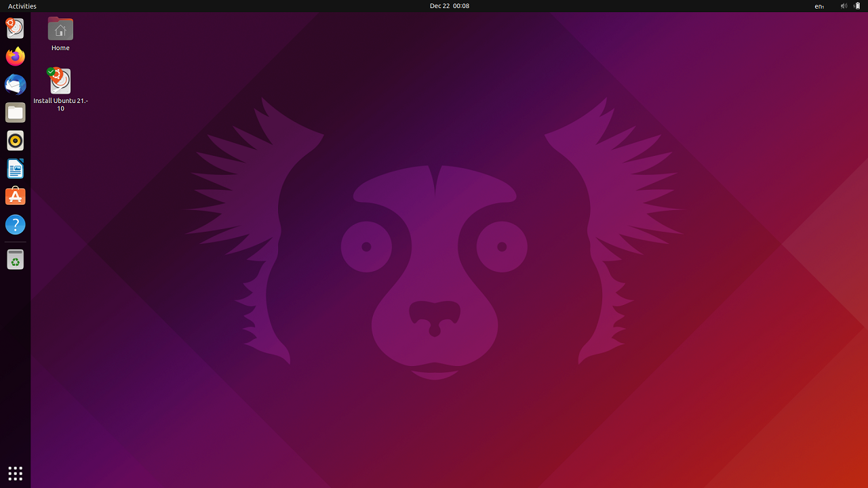This screenshot has width=868, height=488.
Task: Click the battery status icon
Action: pos(857,6)
